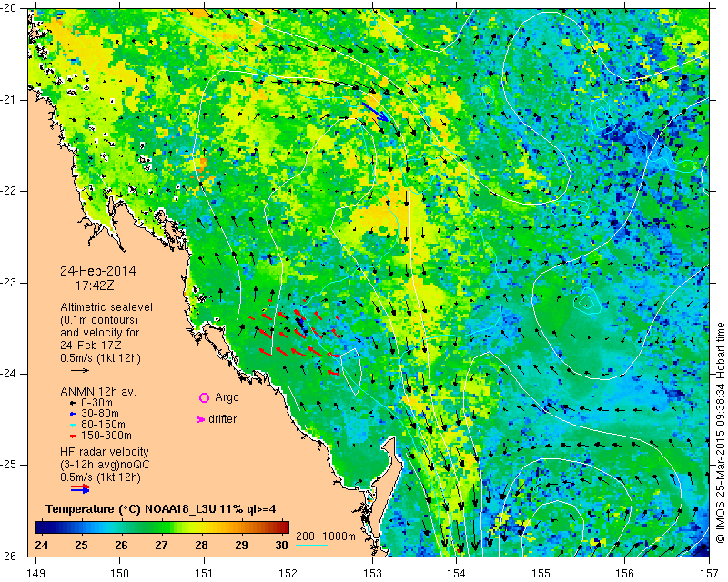Select the blue 30-80m ANMN arrow marker
Viewport: 728px width, 582px height.
(73, 414)
